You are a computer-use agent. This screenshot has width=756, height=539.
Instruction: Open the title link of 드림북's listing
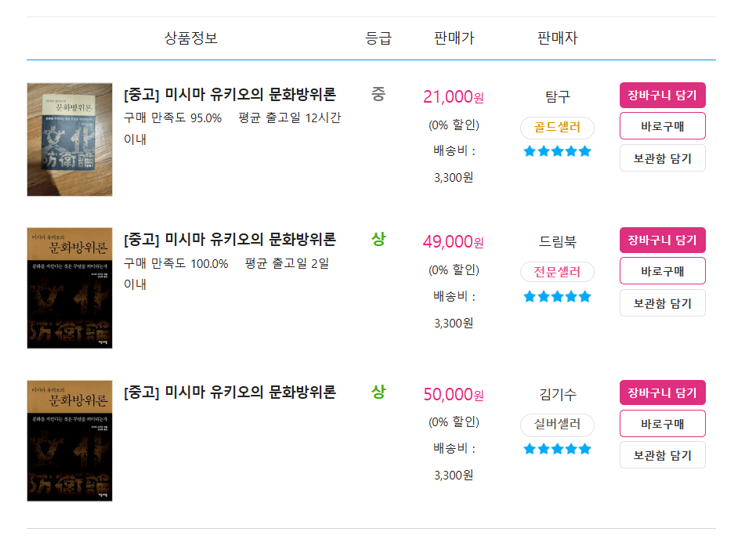[x=230, y=240]
